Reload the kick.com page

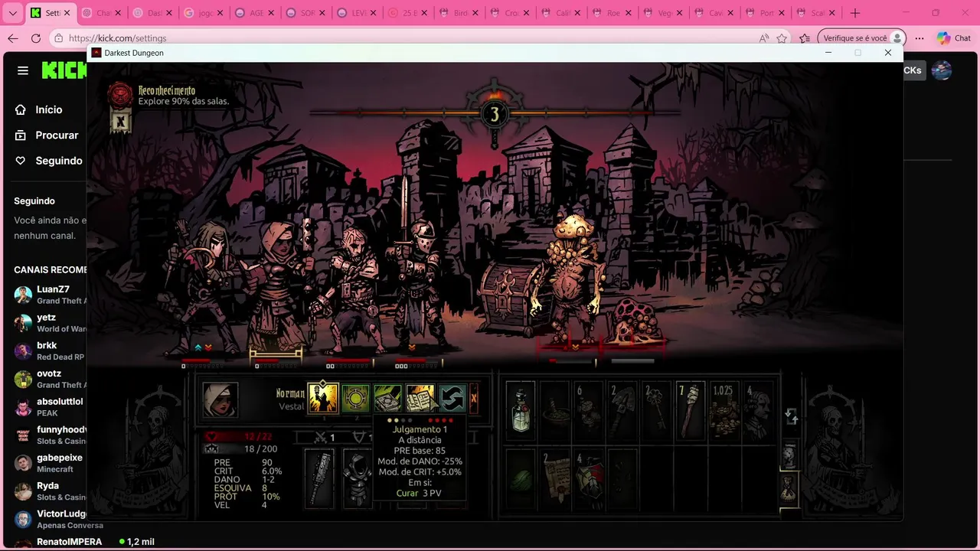[36, 38]
